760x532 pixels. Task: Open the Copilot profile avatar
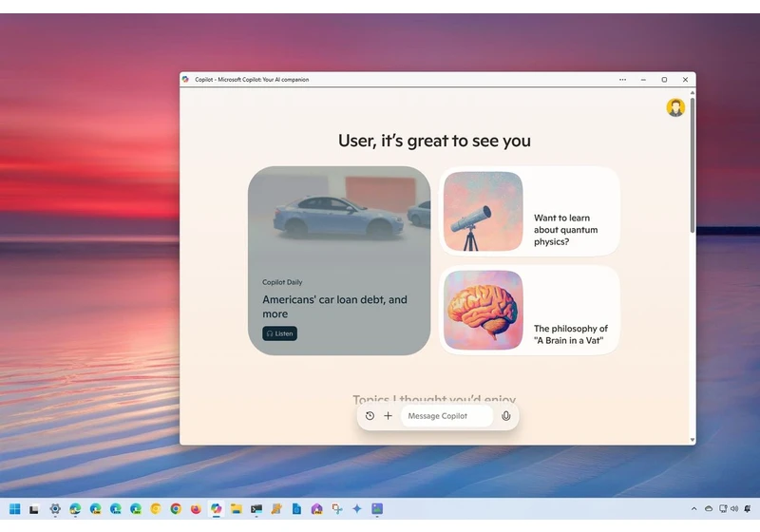click(675, 107)
